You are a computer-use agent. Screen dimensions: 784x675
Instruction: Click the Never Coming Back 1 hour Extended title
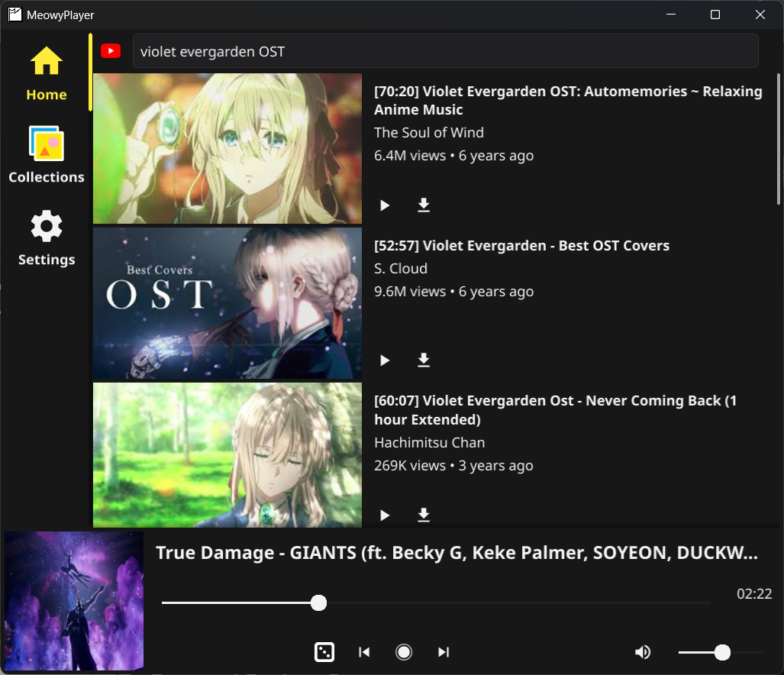555,410
